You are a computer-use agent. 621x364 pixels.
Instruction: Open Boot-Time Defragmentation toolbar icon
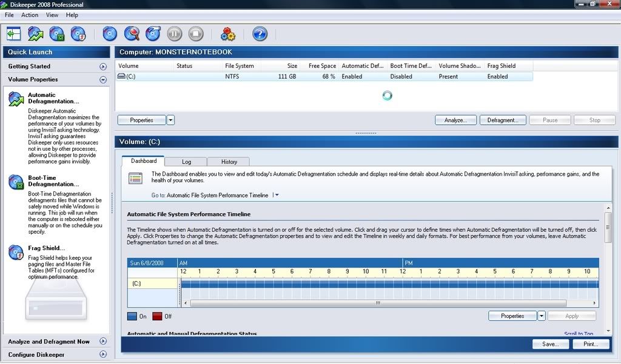pyautogui.click(x=56, y=34)
